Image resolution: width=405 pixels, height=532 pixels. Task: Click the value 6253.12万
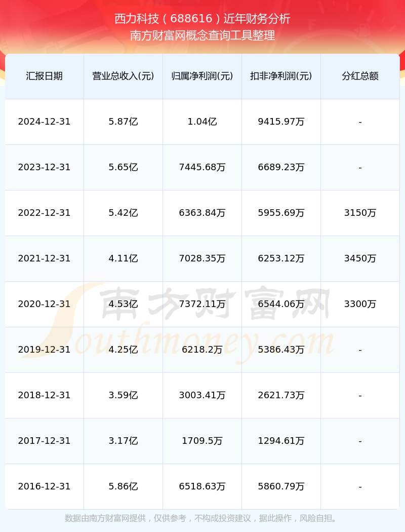(x=281, y=258)
